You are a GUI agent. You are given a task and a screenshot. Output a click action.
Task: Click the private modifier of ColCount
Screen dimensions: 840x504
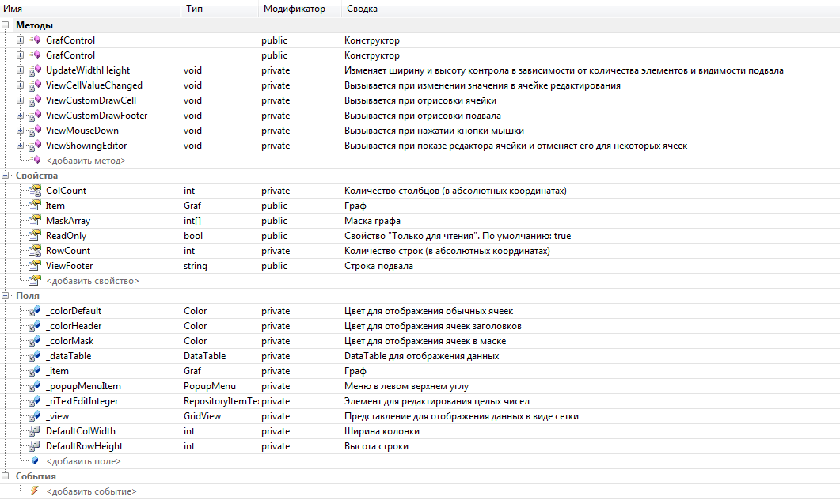276,191
